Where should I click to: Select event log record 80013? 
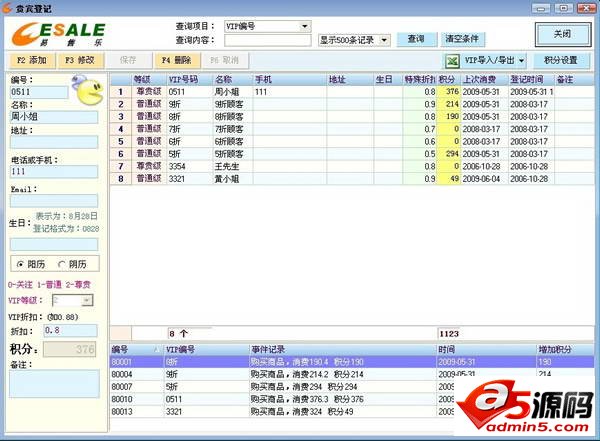(352, 412)
